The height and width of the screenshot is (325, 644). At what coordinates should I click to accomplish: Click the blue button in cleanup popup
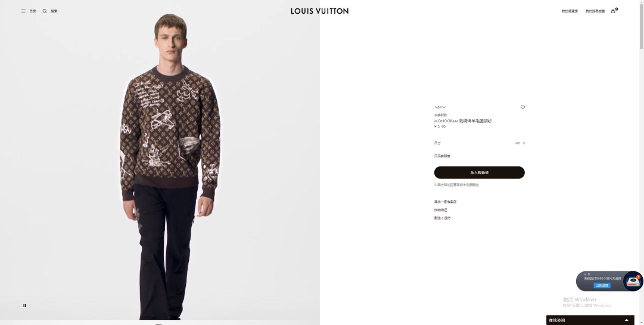click(x=602, y=286)
